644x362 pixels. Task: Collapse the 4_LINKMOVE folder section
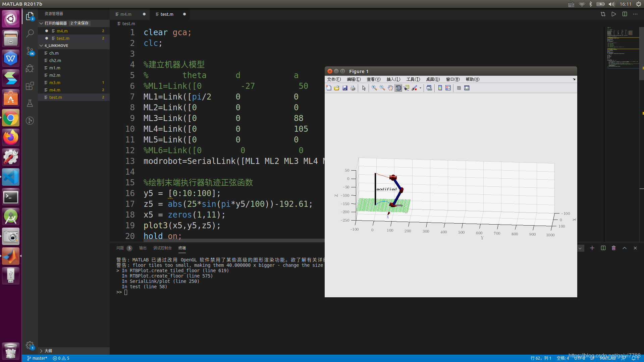click(x=74, y=46)
